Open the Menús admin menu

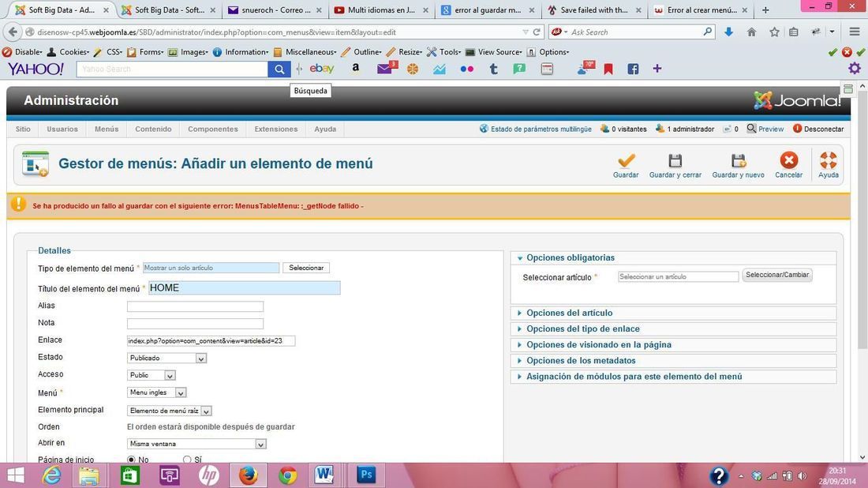pyautogui.click(x=107, y=129)
